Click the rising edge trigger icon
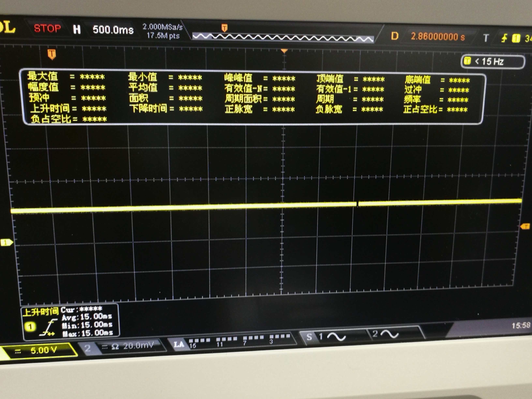This screenshot has height=399, width=532. tap(504, 38)
